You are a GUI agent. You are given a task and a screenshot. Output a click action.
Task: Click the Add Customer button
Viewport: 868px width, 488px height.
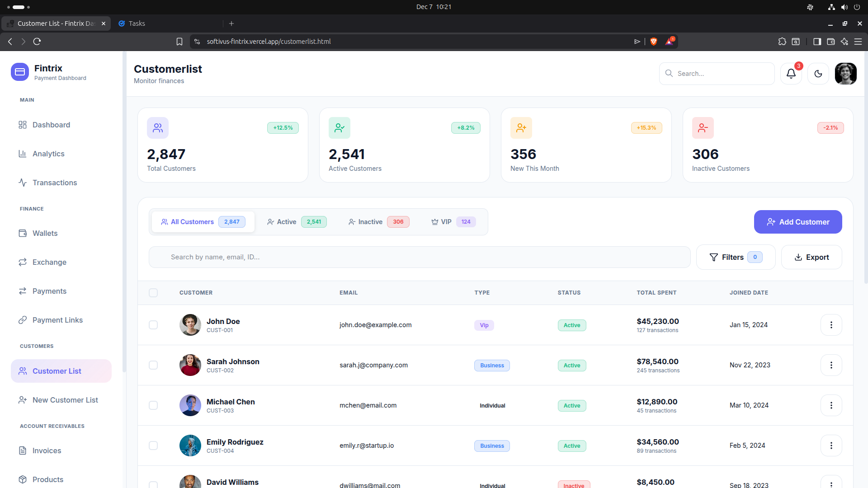797,222
